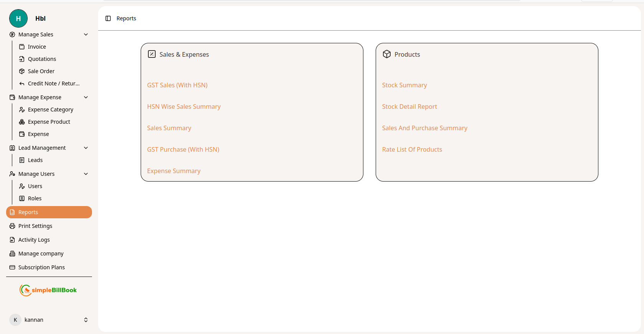Click the simpleBillBook logo
The width and height of the screenshot is (644, 334).
48,290
